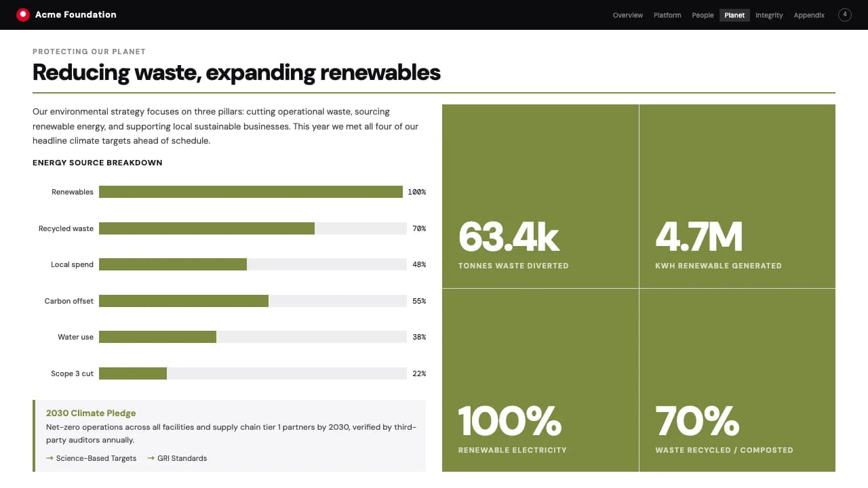Select the active Planet nav tab

[734, 15]
